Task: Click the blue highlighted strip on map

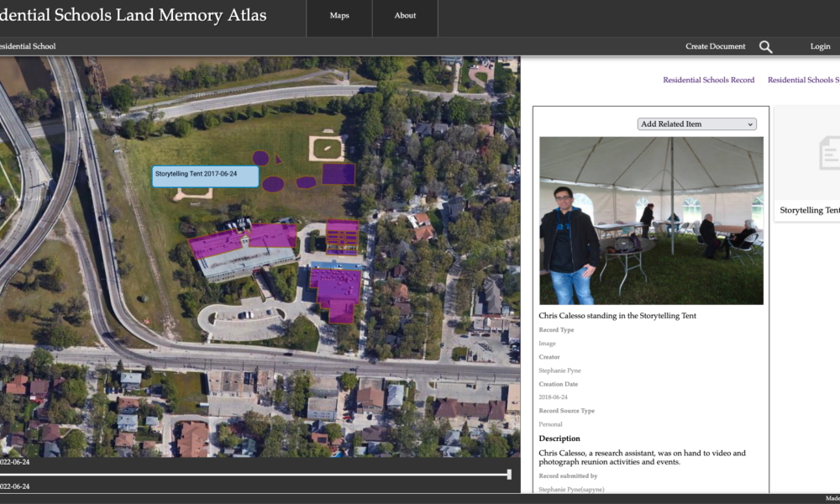Action: [x=336, y=265]
